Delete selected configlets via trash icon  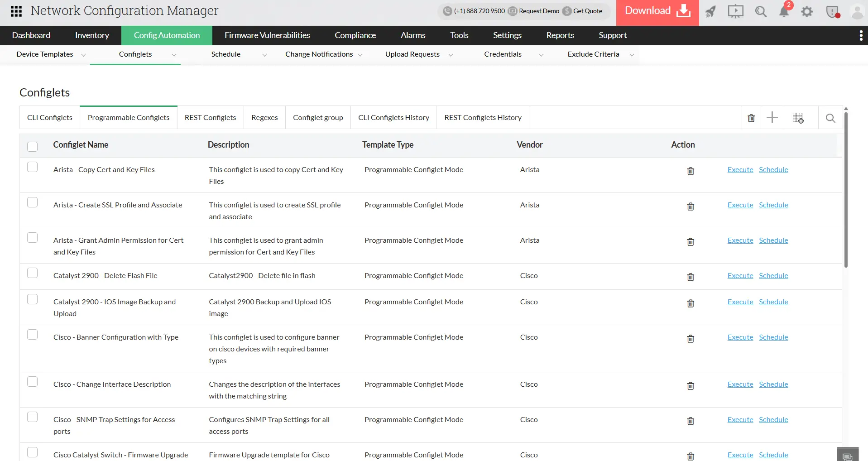(751, 118)
